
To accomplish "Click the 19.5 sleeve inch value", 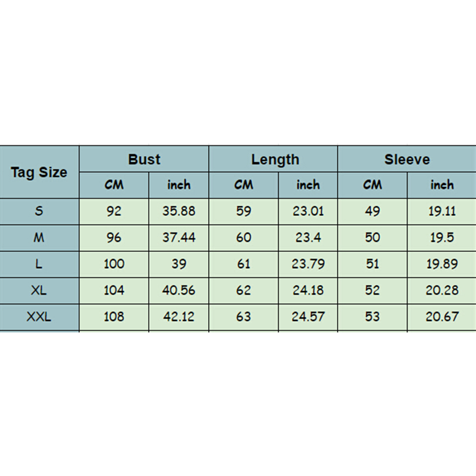I will (x=442, y=238).
